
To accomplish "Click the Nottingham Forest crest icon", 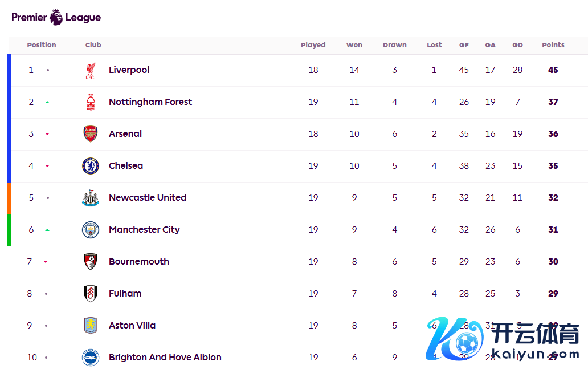I will 90,102.
